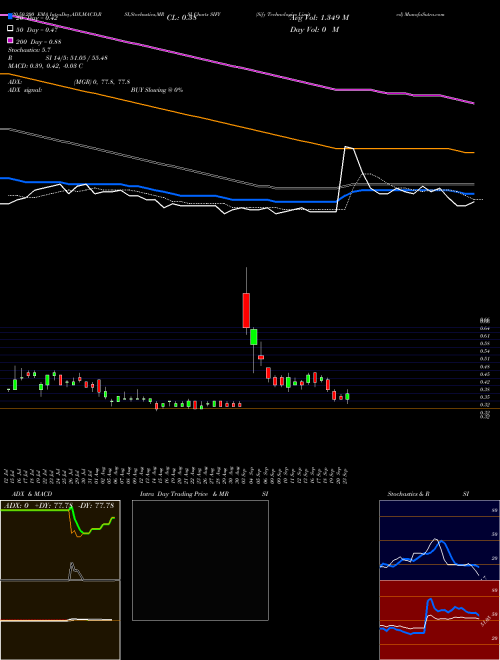Click the tall red spike candlestick
Screen dimensions: 500x660
point(246,310)
